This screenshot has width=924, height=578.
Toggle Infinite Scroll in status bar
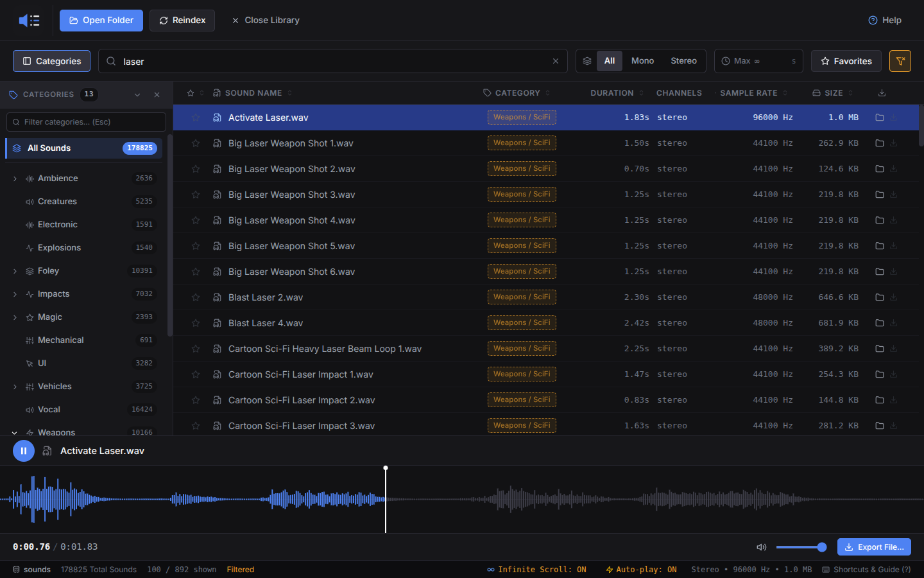(536, 570)
